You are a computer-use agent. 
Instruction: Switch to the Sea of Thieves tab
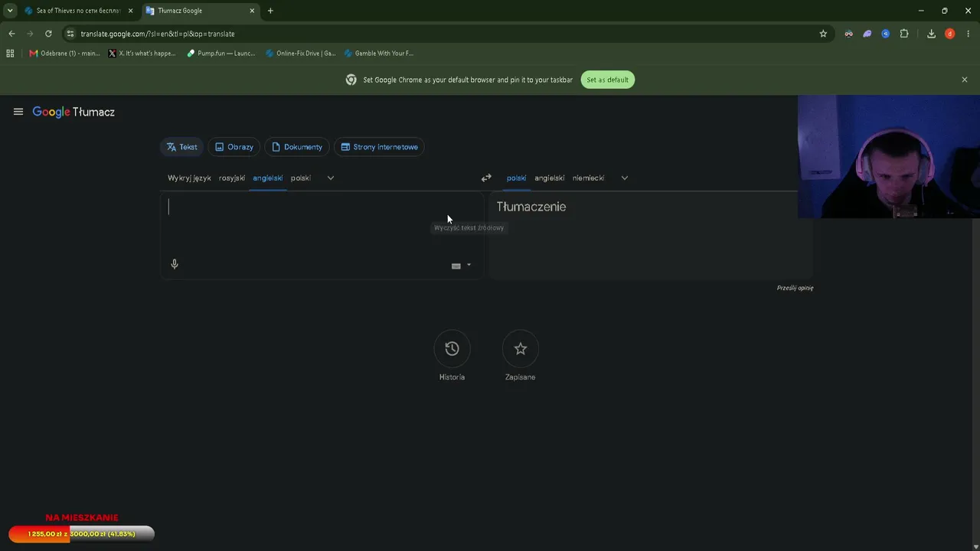(x=78, y=11)
